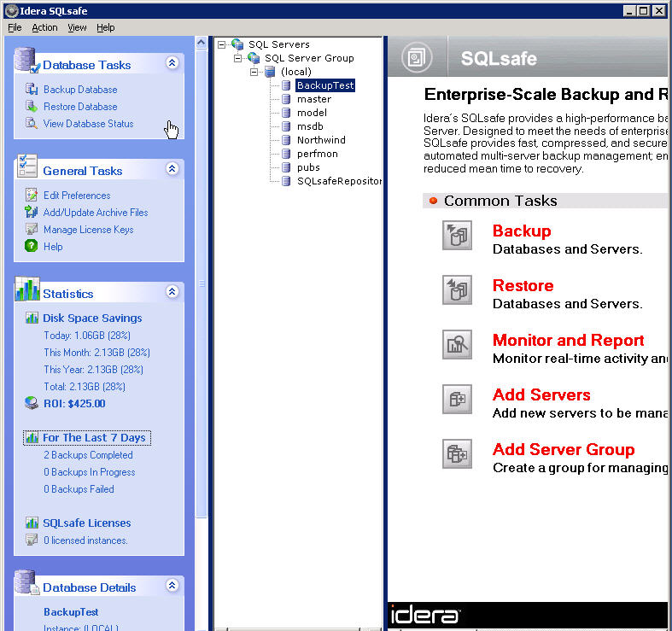Collapse the SQL Server Group node
Viewport: 672px width, 631px height.
[238, 58]
